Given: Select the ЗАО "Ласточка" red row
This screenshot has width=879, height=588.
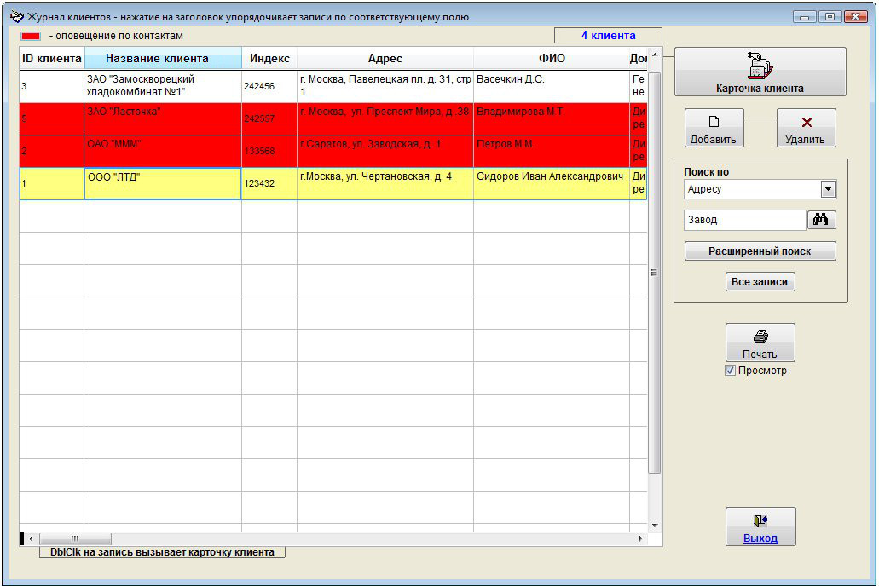Looking at the screenshot, I should [162, 118].
